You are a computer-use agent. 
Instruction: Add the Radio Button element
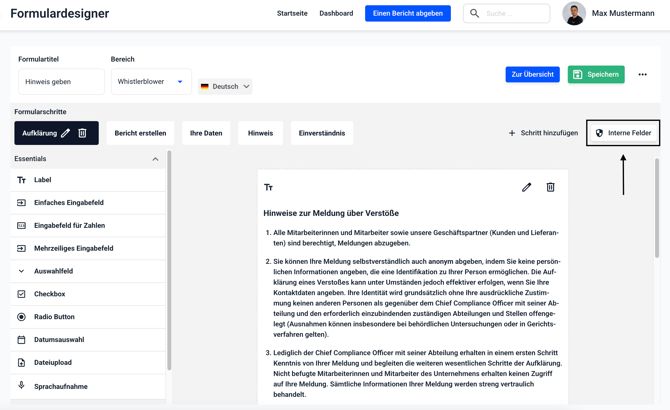click(x=54, y=317)
